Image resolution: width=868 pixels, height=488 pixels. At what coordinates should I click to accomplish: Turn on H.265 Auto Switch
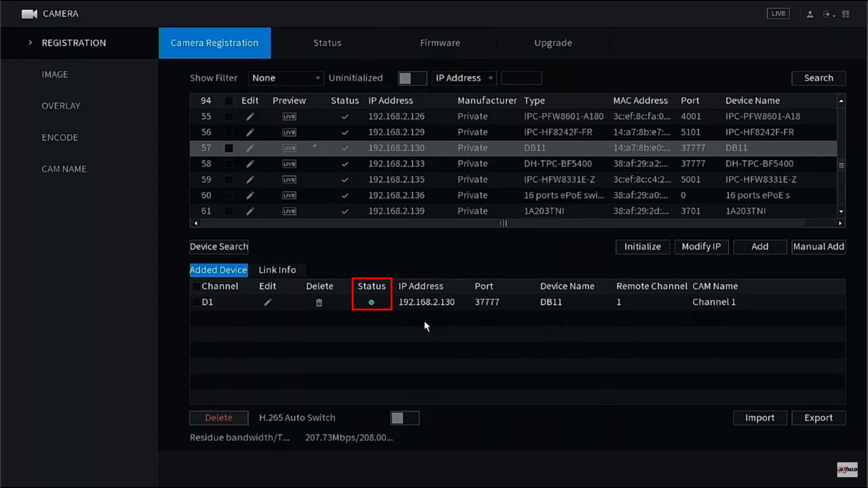[x=404, y=418]
